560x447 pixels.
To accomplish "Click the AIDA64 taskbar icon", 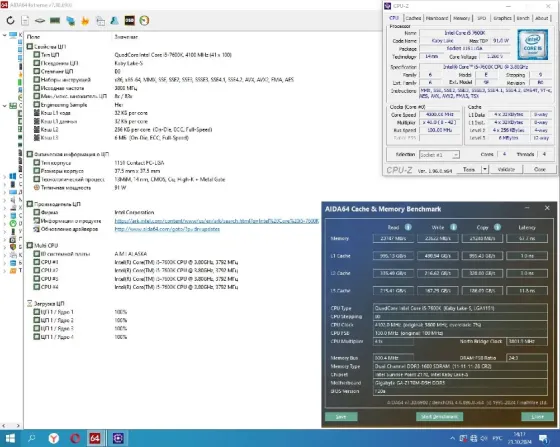I will coord(95,438).
